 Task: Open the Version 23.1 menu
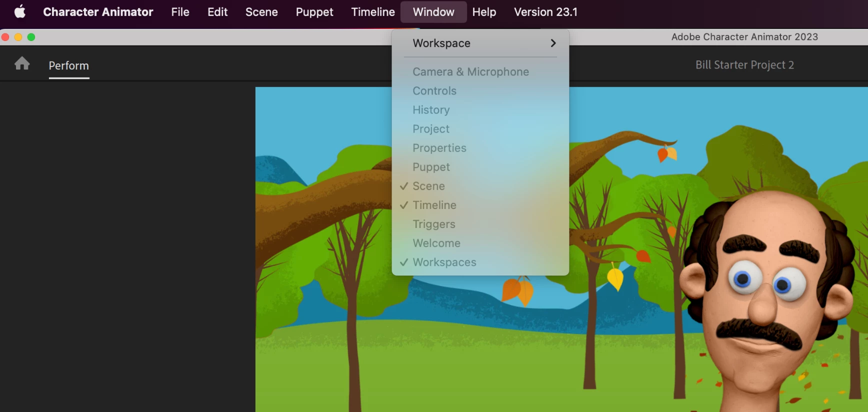(545, 11)
